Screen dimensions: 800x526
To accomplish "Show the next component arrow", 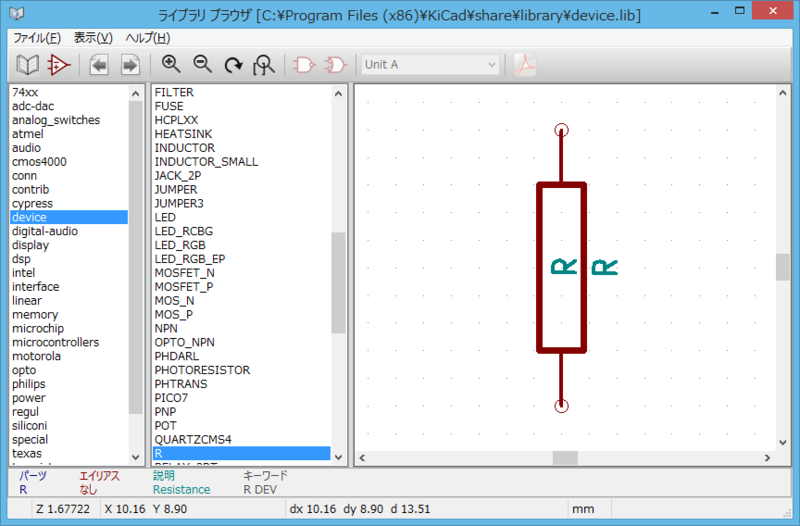I will click(130, 65).
